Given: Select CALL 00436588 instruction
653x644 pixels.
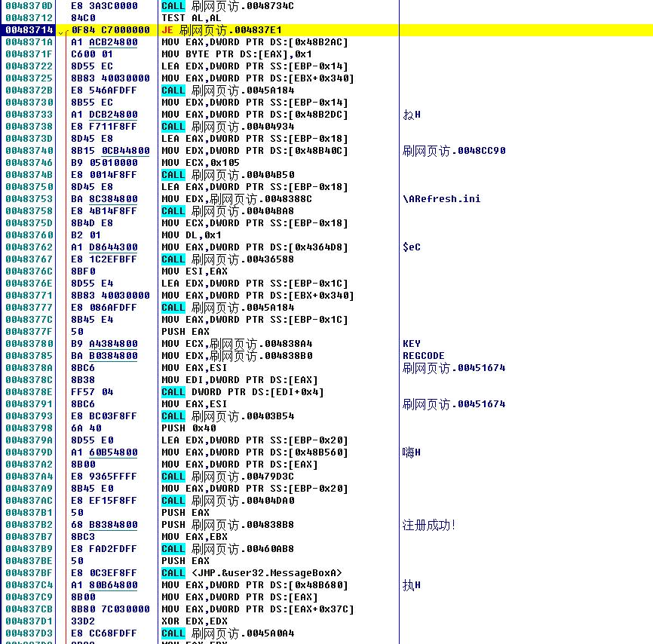Looking at the screenshot, I should pos(228,259).
